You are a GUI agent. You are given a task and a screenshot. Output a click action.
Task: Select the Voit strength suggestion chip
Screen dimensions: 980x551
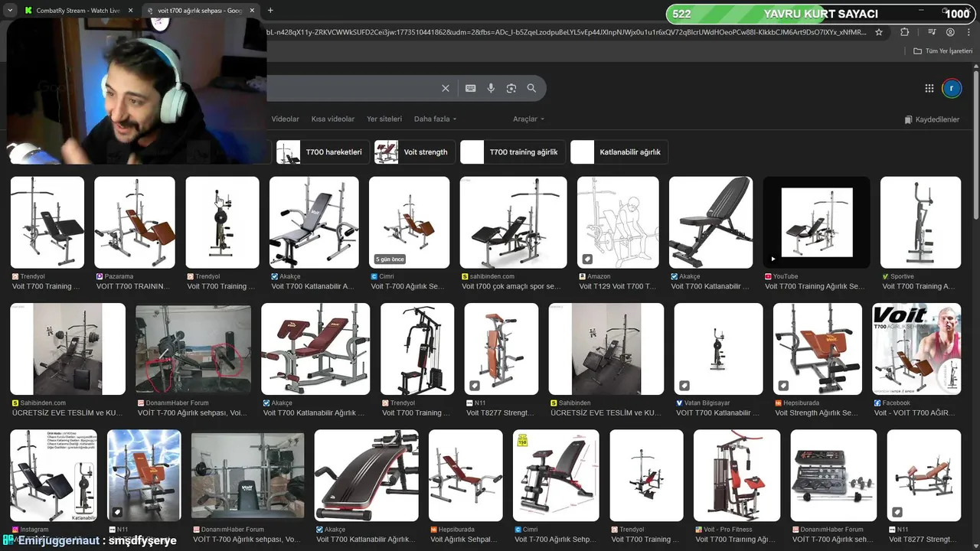pyautogui.click(x=415, y=152)
